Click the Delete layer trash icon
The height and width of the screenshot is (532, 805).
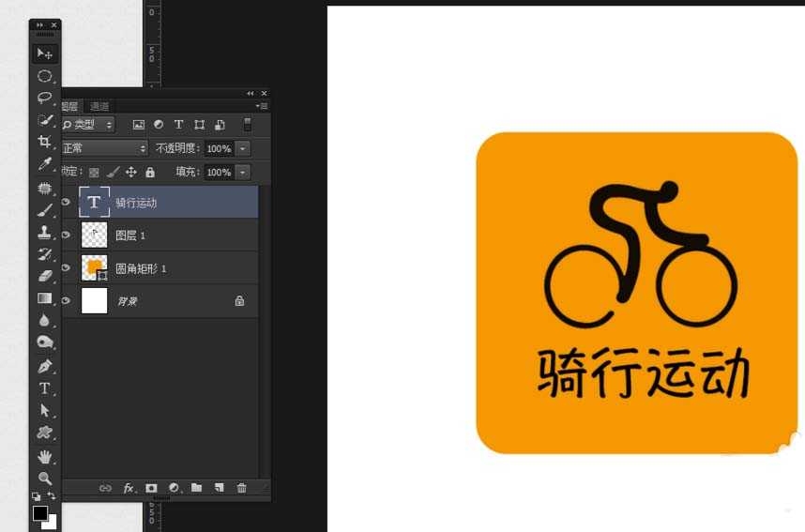[242, 488]
